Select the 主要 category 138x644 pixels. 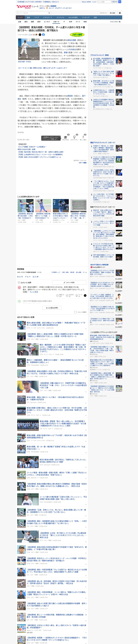tap(20, 22)
